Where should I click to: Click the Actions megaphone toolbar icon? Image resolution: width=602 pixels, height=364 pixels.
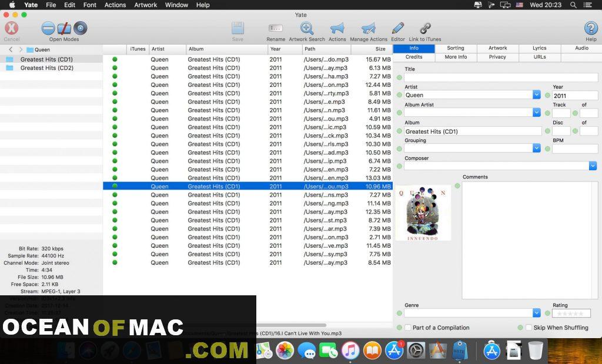click(x=337, y=28)
